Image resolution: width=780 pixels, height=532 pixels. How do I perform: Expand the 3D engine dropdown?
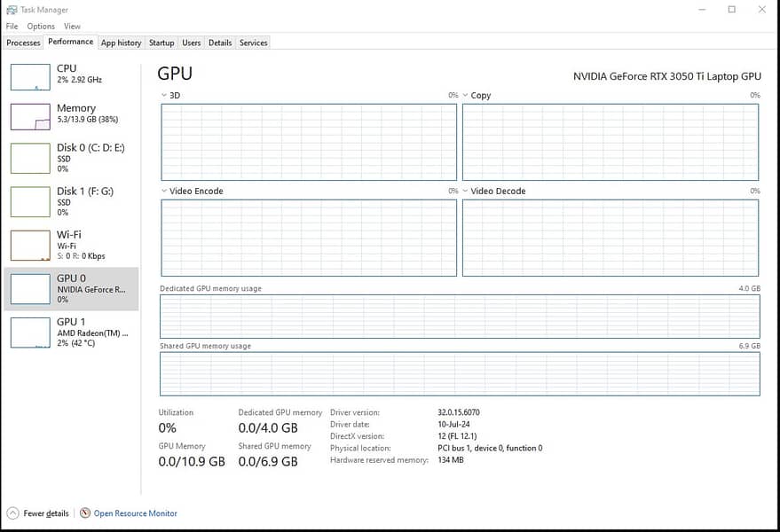[164, 96]
